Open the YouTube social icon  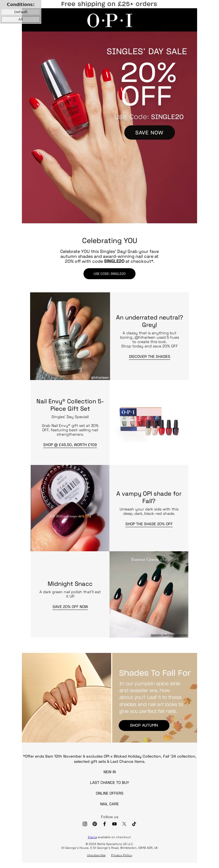tap(114, 824)
